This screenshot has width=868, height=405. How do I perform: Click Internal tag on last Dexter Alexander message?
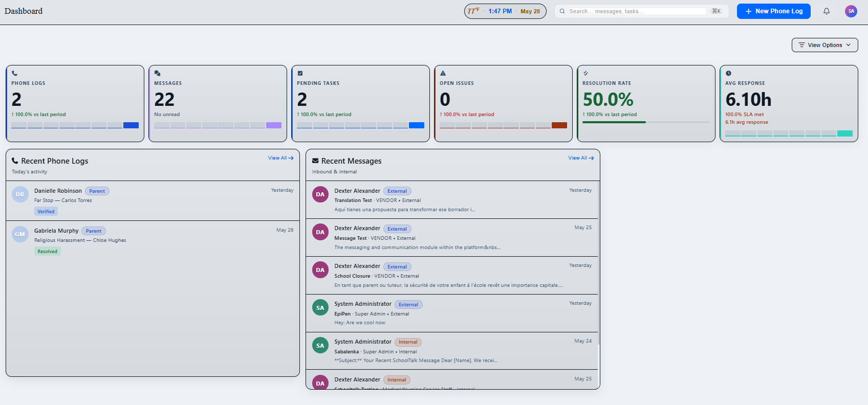click(397, 380)
